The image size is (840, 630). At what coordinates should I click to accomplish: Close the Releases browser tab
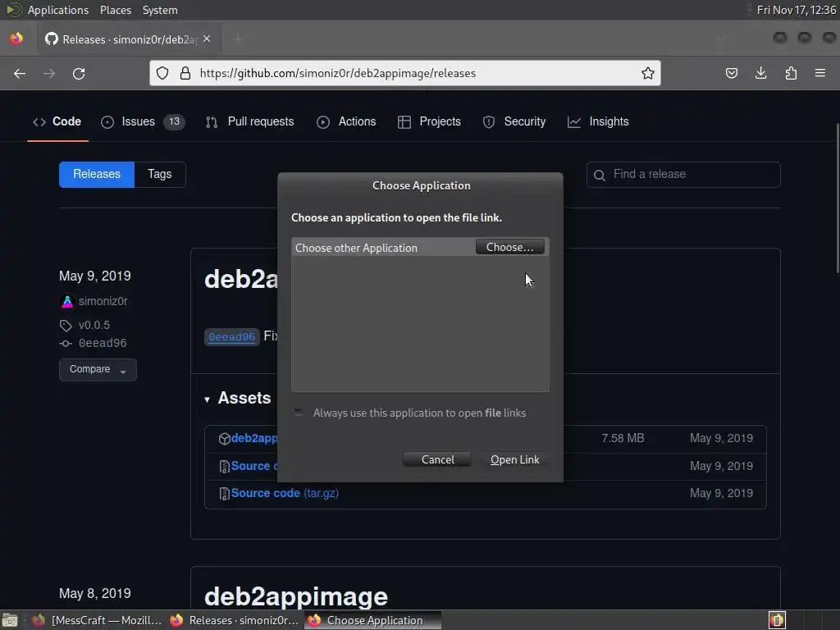pyautogui.click(x=207, y=39)
